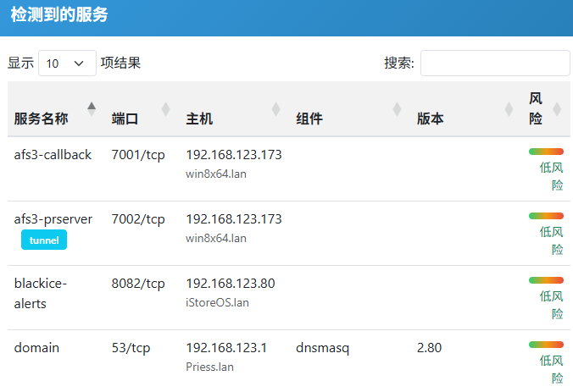This screenshot has height=392, width=573.
Task: Click risk bar in the blackice-alerts row
Action: click(546, 280)
